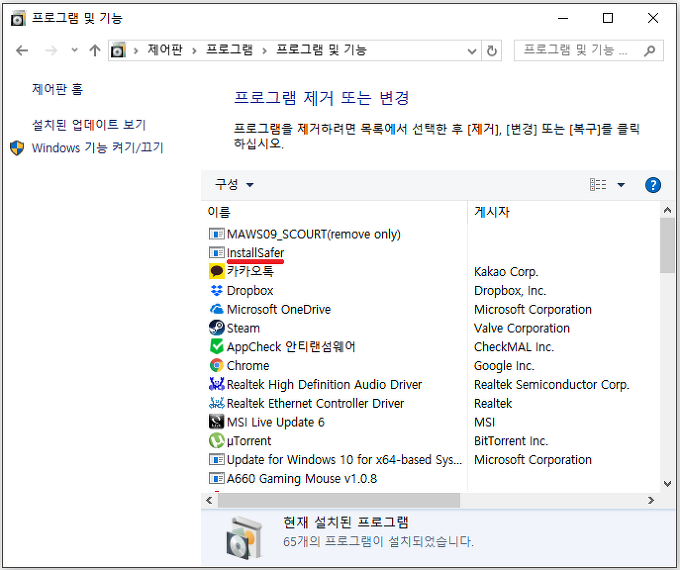680x570 pixels.
Task: Click the BitTorrent Inc. publisher cell
Action: point(511,441)
